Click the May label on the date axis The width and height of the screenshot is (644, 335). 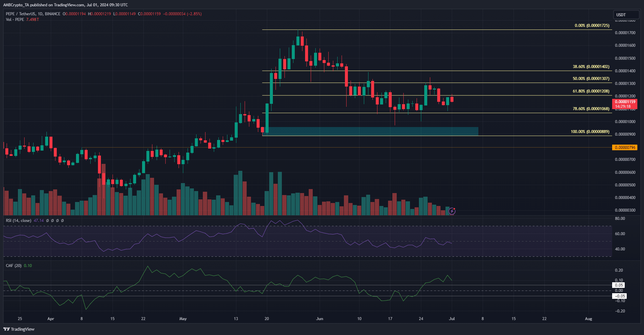[x=183, y=319]
